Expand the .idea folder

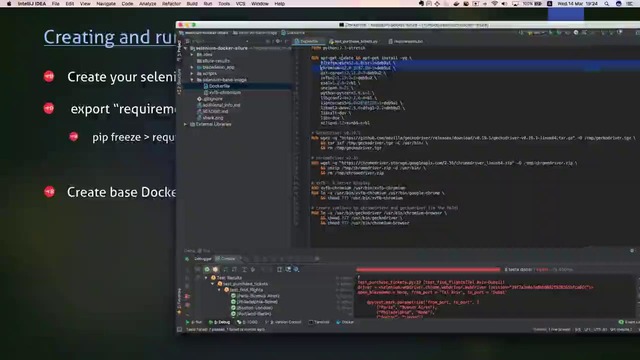[192, 55]
